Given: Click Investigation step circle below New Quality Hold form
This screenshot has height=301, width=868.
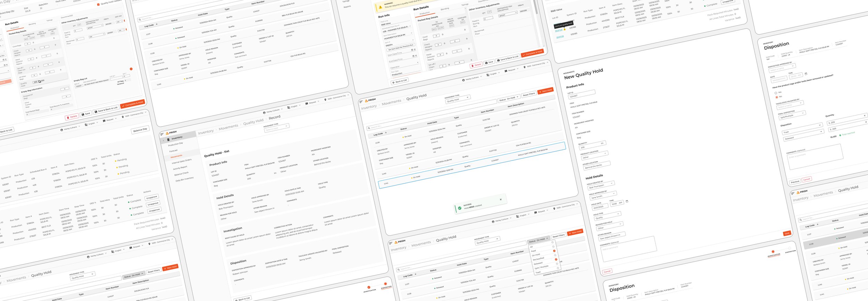Looking at the screenshot, I should pos(773,252).
